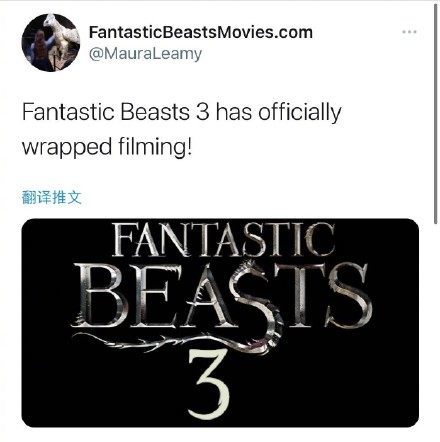440x442 pixels.
Task: Click the word "officially" in the tweet
Action: click(300, 113)
